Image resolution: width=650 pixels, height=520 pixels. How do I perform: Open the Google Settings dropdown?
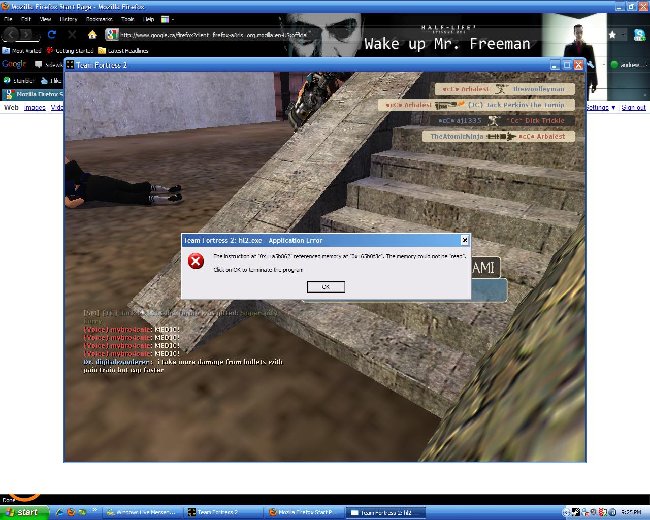(601, 108)
